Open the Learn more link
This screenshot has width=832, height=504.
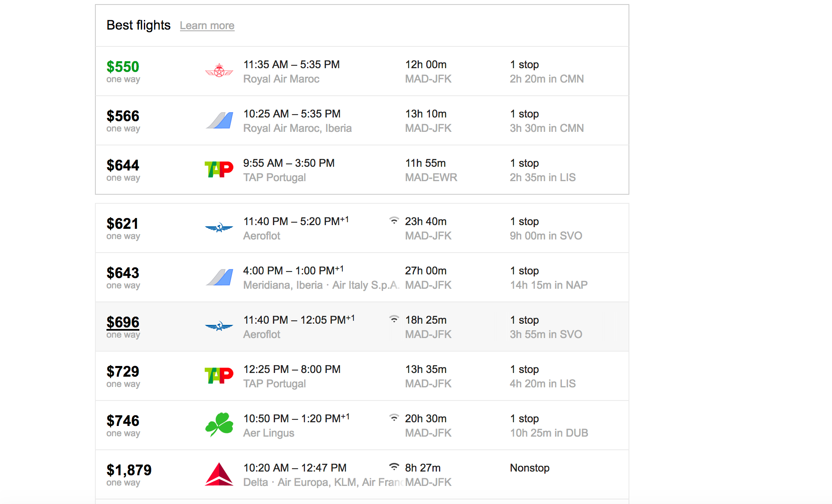coord(207,25)
